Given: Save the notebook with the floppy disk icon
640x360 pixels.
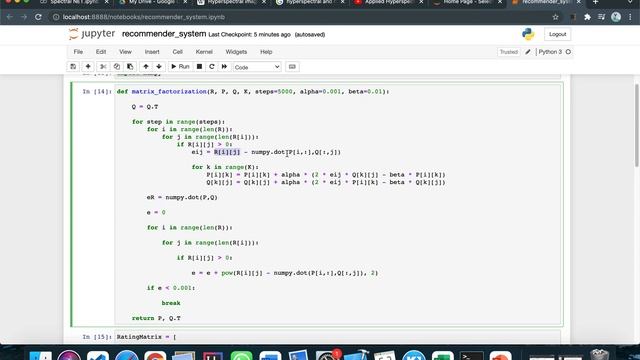Looking at the screenshot, I should (x=73, y=67).
